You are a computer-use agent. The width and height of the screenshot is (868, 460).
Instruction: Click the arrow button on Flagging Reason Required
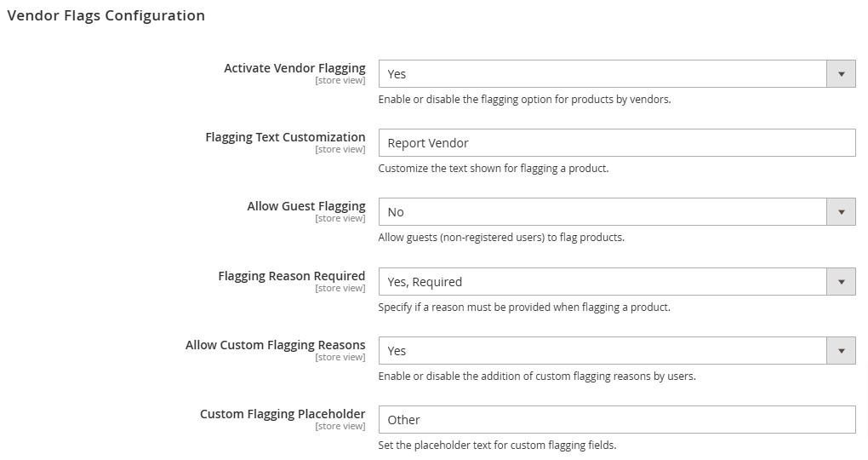point(841,282)
